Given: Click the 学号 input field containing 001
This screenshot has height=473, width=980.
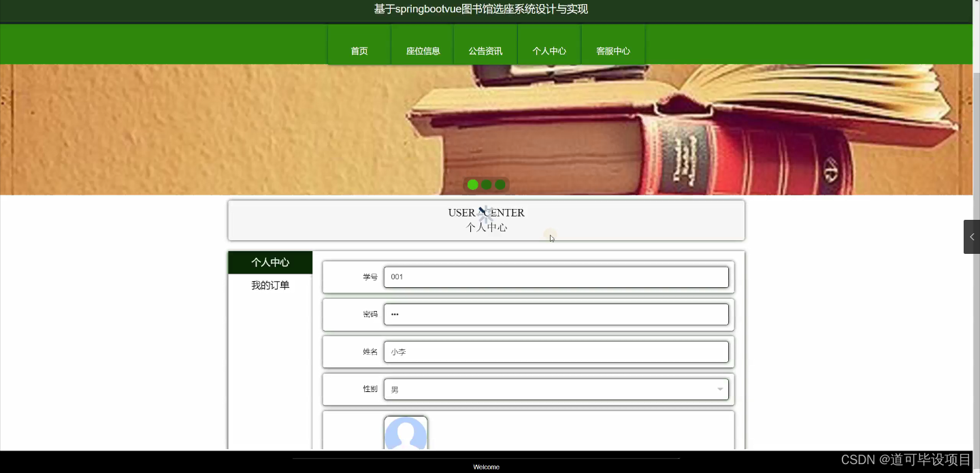Looking at the screenshot, I should tap(556, 277).
